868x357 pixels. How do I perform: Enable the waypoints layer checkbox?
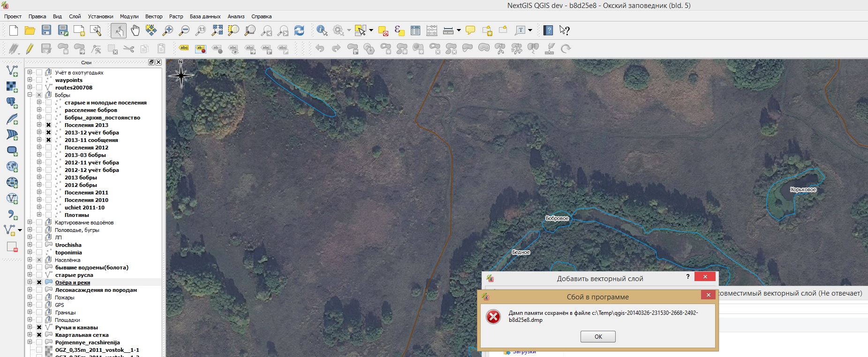39,80
